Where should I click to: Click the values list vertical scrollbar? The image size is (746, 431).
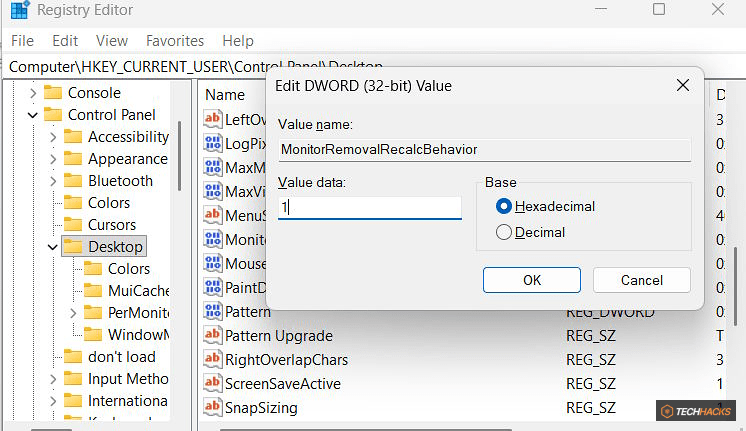coord(735,286)
